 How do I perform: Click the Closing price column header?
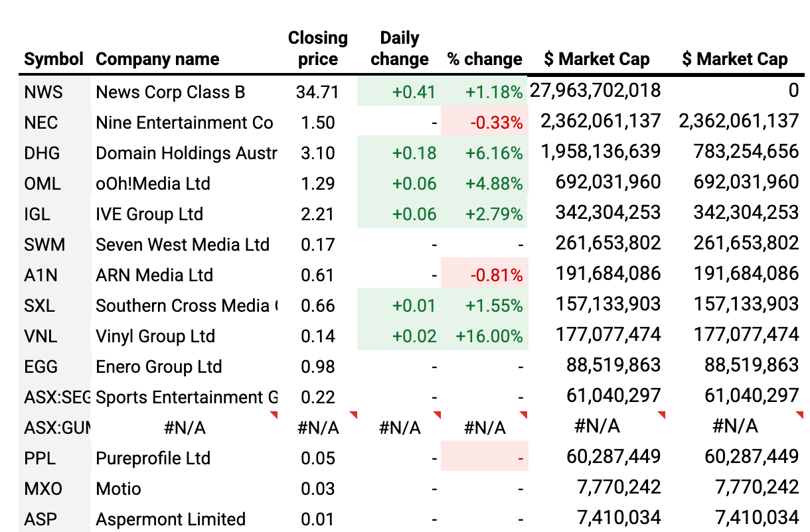pos(317,48)
